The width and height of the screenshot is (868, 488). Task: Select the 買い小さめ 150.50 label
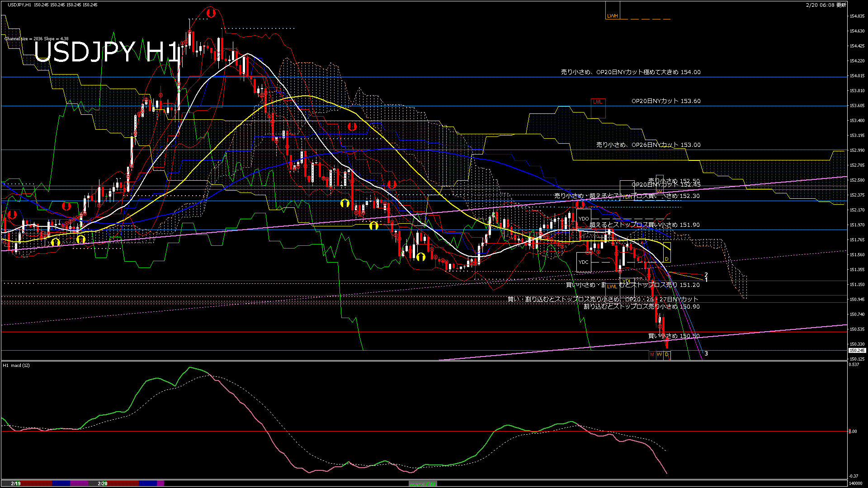tap(674, 336)
